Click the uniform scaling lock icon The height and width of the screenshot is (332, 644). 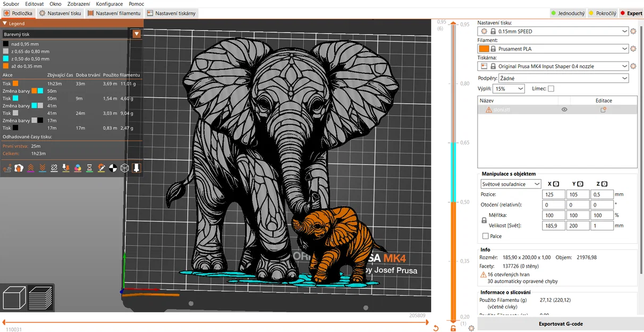click(x=484, y=220)
